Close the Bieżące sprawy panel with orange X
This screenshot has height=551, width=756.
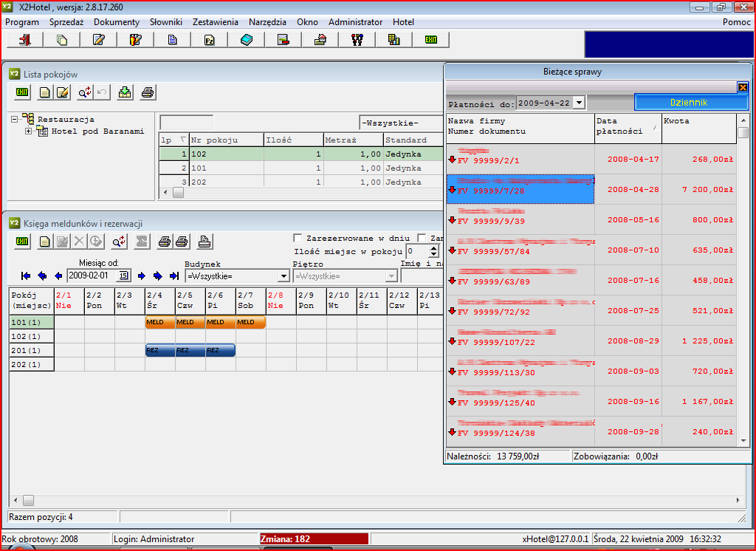(743, 87)
